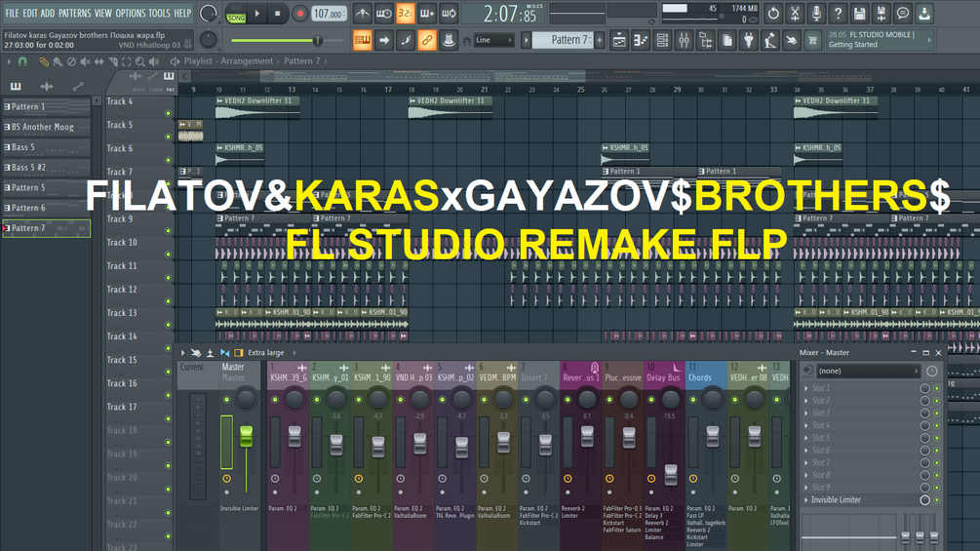Open the VIEW menu
The width and height of the screenshot is (980, 551).
[x=102, y=13]
